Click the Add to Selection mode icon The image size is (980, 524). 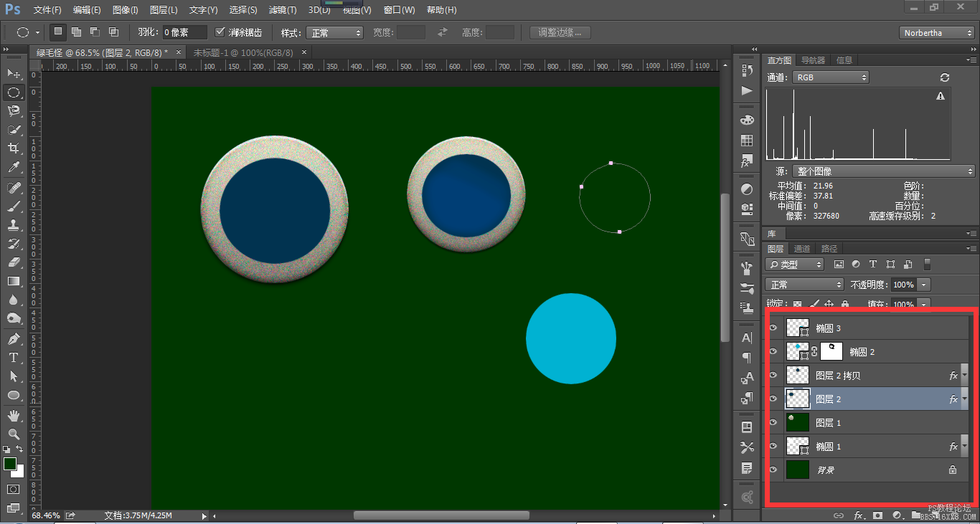click(x=76, y=32)
